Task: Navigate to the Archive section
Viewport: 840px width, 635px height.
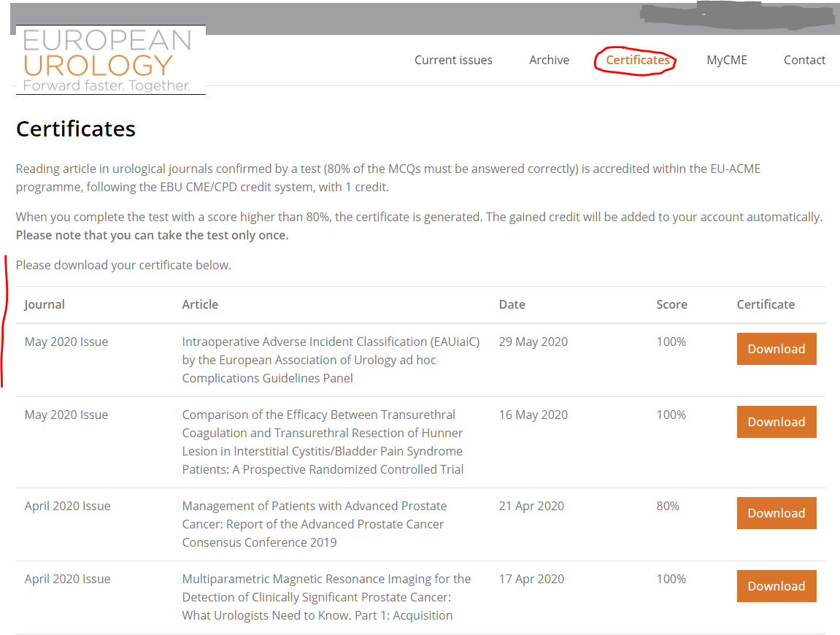Action: (x=549, y=60)
